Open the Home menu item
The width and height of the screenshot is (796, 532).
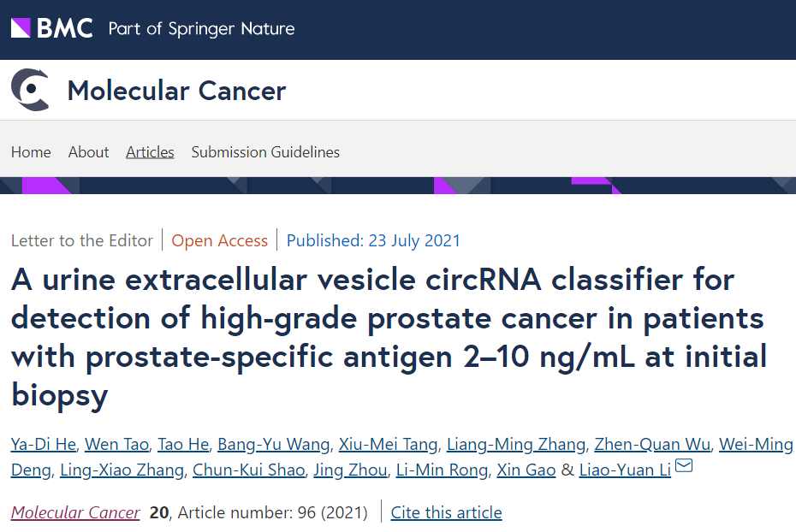[31, 152]
